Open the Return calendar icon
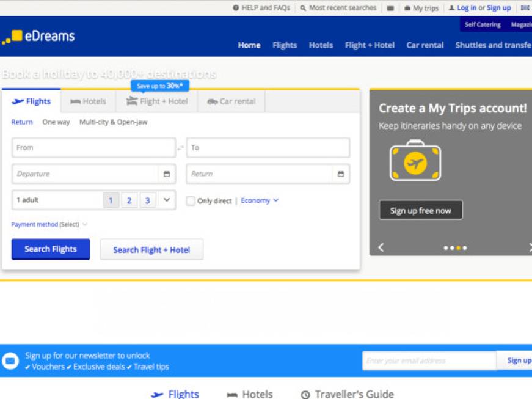Image resolution: width=532 pixels, height=399 pixels. point(341,174)
